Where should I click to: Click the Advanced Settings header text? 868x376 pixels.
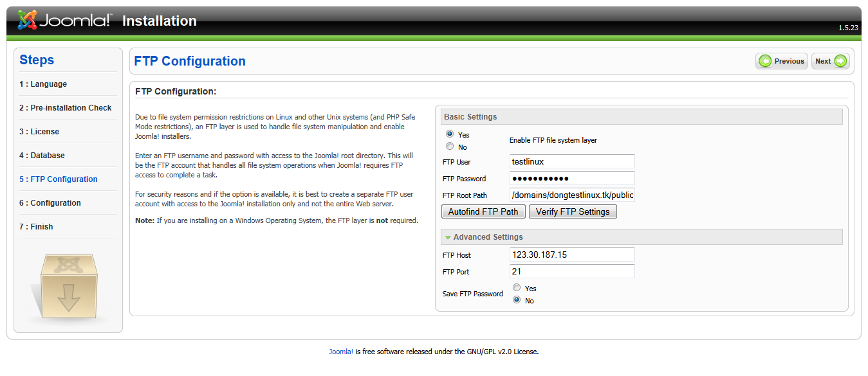488,237
